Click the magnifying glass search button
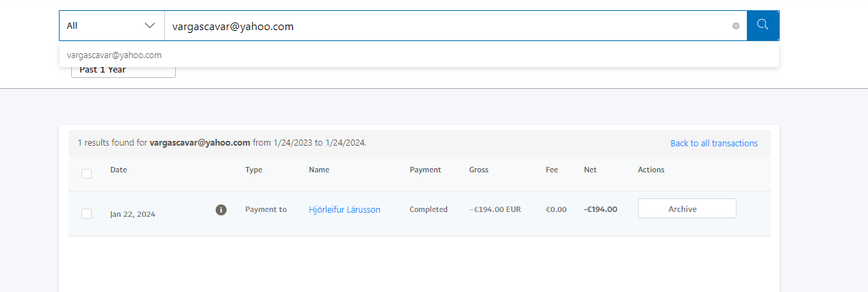Viewport: 868px width, 292px height. pos(763,25)
